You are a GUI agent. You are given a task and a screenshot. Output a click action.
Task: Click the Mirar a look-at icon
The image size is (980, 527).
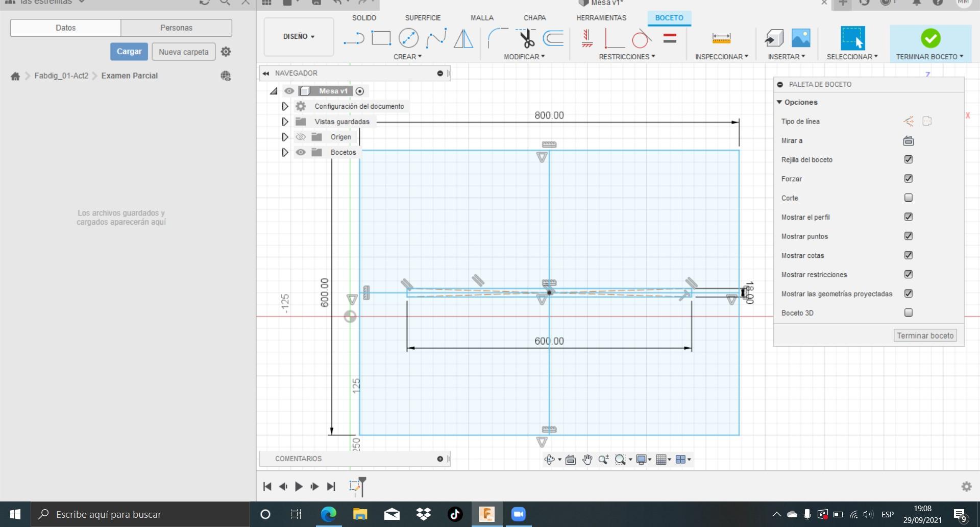tap(908, 141)
